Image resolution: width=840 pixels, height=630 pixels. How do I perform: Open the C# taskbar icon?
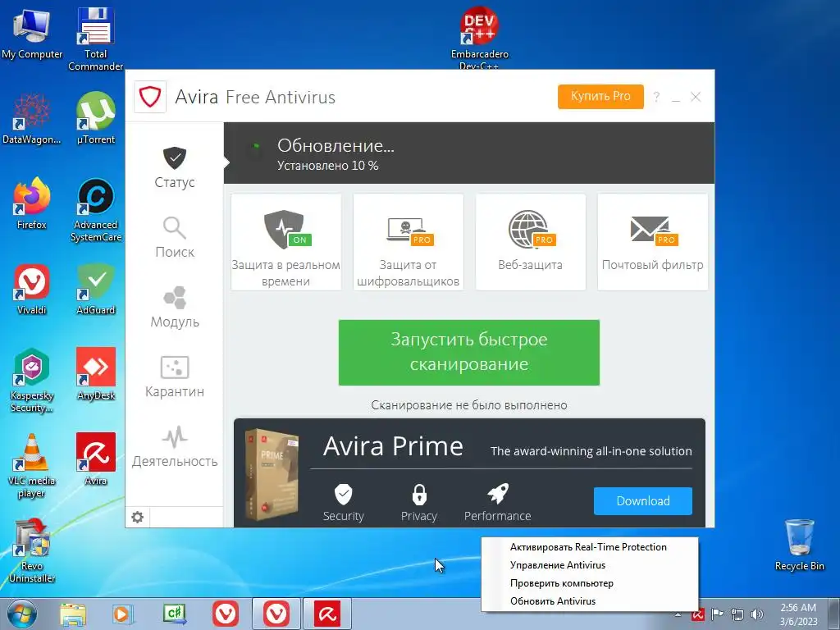coord(174,614)
